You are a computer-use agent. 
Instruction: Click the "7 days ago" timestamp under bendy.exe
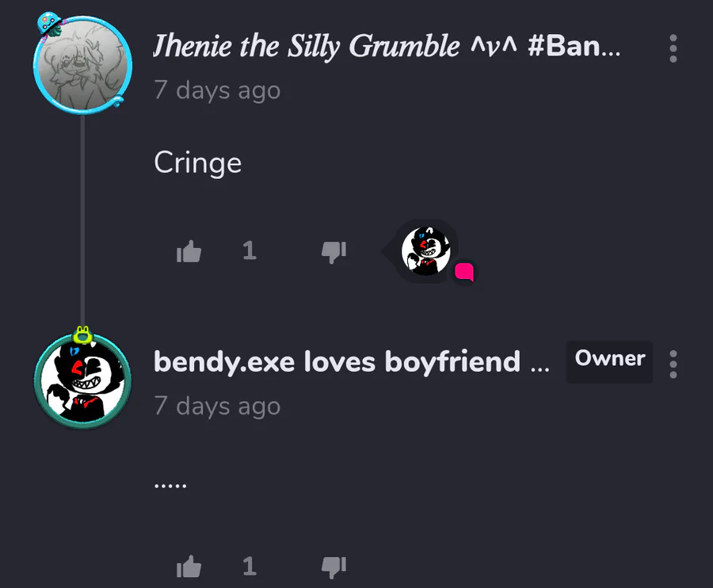click(217, 406)
